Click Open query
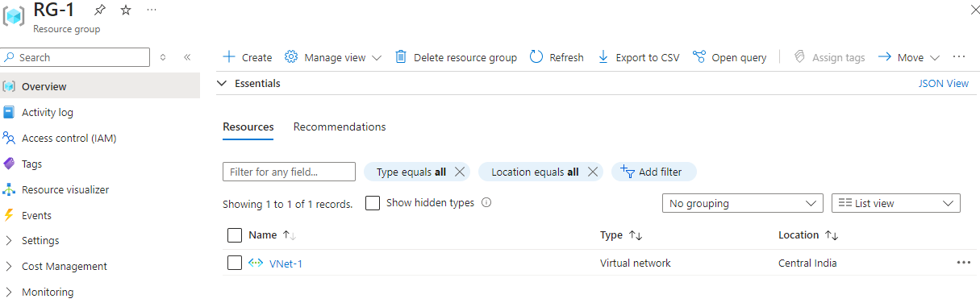The height and width of the screenshot is (307, 980). (729, 57)
